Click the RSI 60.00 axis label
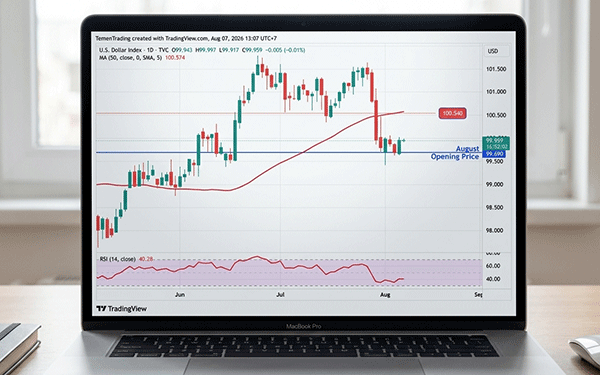The width and height of the screenshot is (600, 375). pos(493,266)
